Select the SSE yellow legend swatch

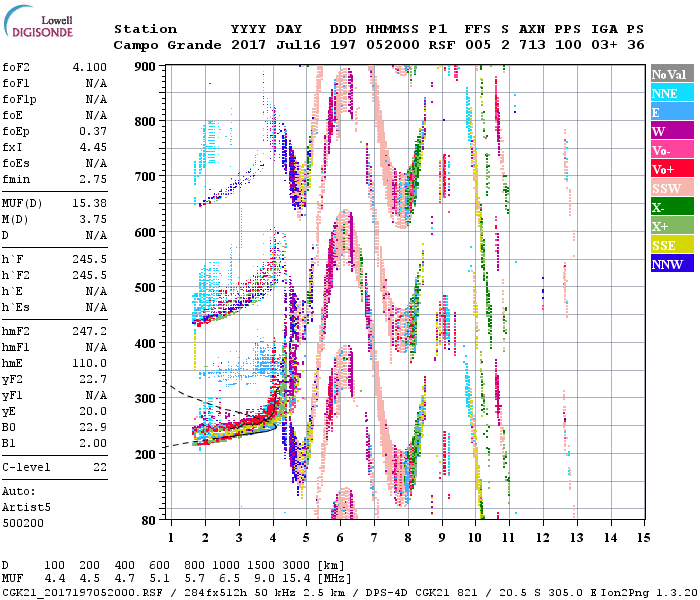pyautogui.click(x=671, y=245)
